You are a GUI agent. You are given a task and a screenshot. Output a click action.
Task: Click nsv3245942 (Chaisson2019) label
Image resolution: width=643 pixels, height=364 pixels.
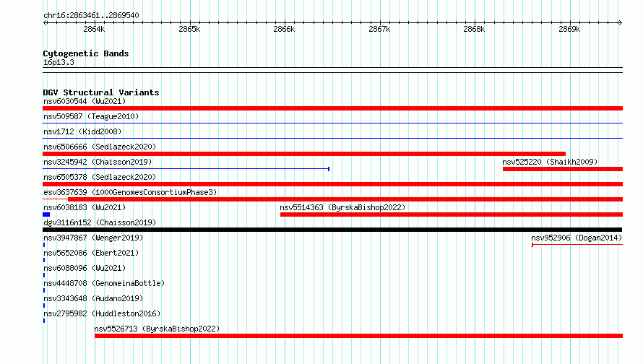(x=98, y=162)
